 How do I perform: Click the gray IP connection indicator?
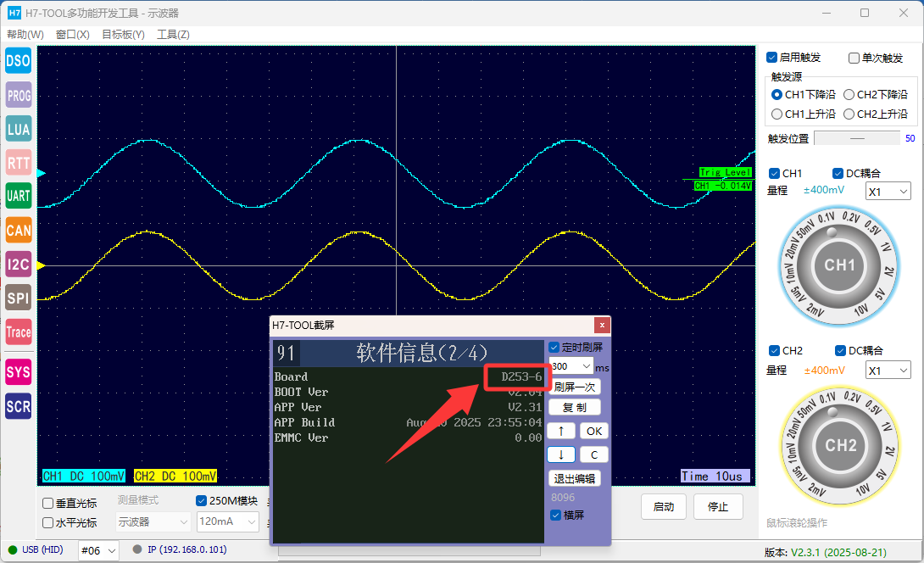pos(137,549)
